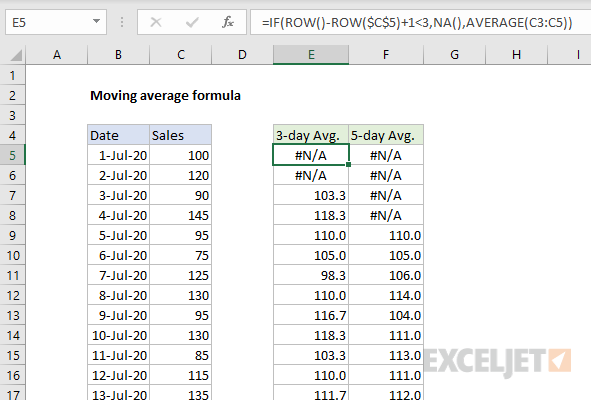Select the sales value 75
Viewport: 591px width, 400px height.
pos(181,255)
